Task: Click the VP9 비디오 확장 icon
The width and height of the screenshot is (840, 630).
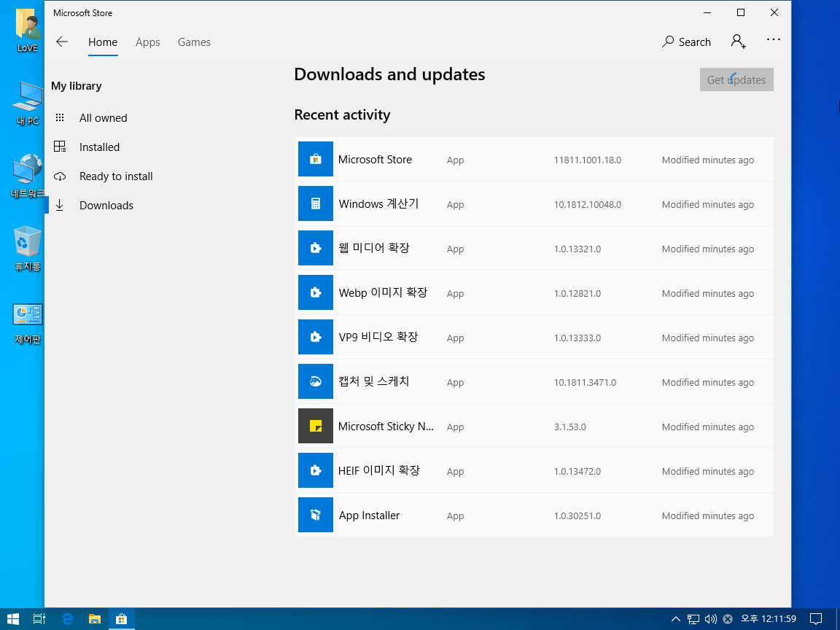Action: pyautogui.click(x=316, y=337)
